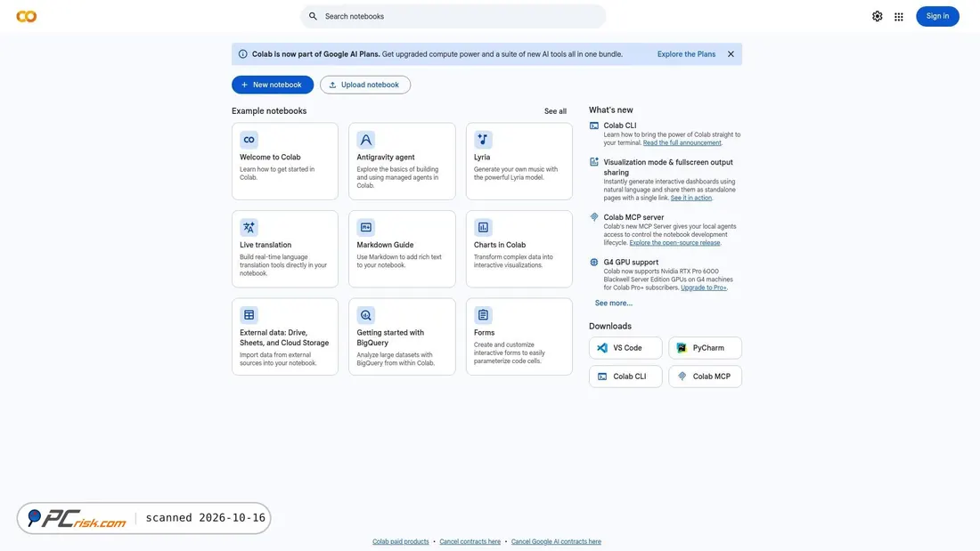Open Getting started with BigQuery title
Image resolution: width=980 pixels, height=551 pixels.
pos(390,338)
